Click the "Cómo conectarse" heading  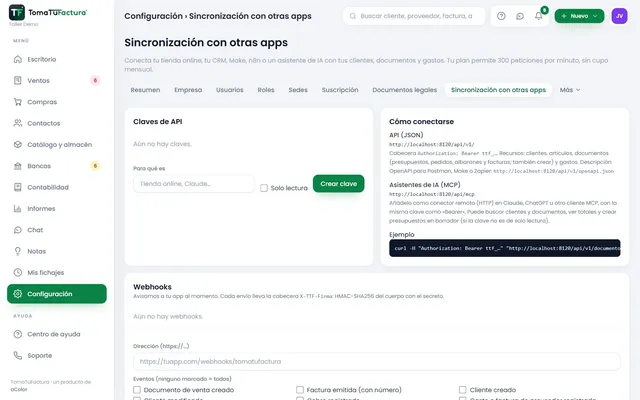pyautogui.click(x=421, y=122)
